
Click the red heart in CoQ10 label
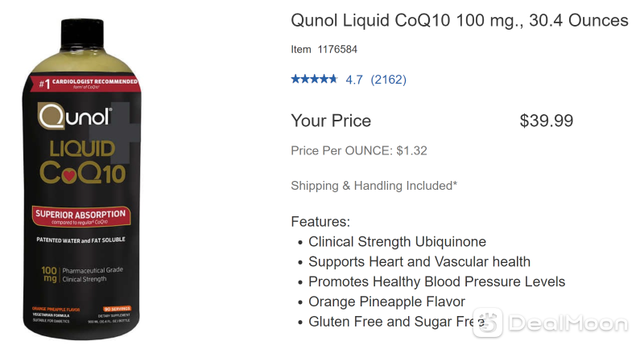tap(69, 176)
